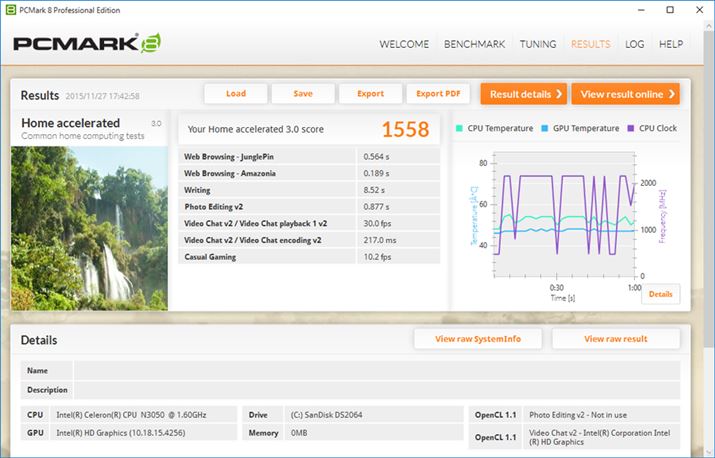
Task: Switch to the Benchmark tab
Action: click(x=474, y=44)
